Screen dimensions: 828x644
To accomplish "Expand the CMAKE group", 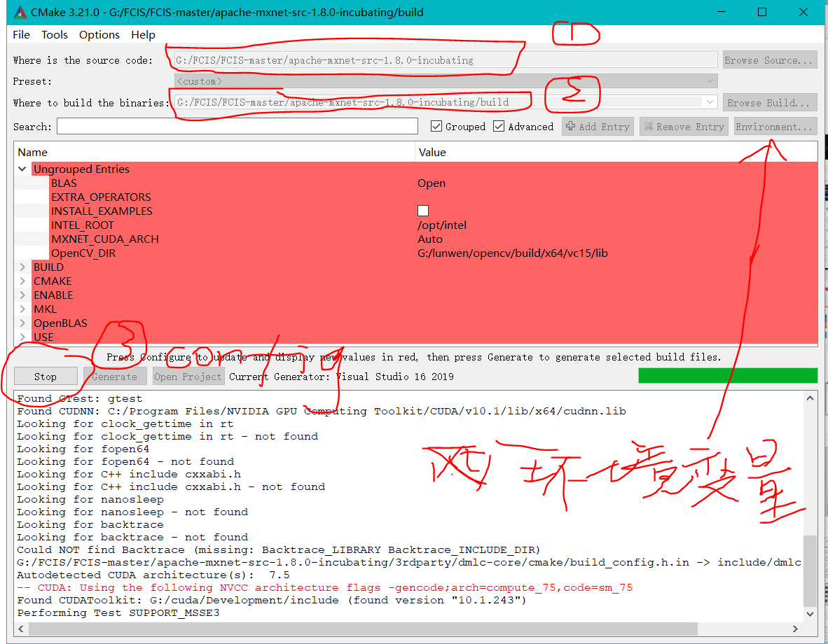I will [22, 281].
